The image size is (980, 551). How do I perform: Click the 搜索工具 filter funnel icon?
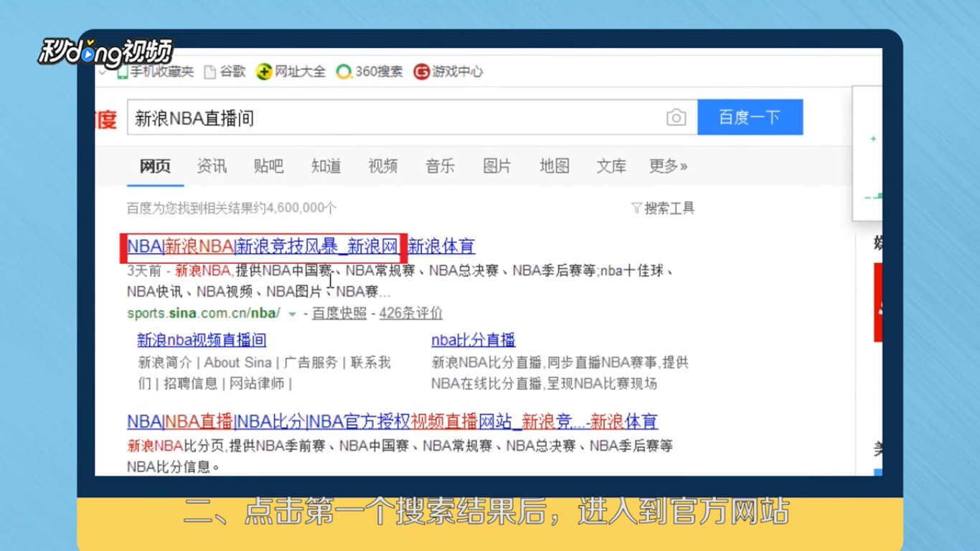636,208
